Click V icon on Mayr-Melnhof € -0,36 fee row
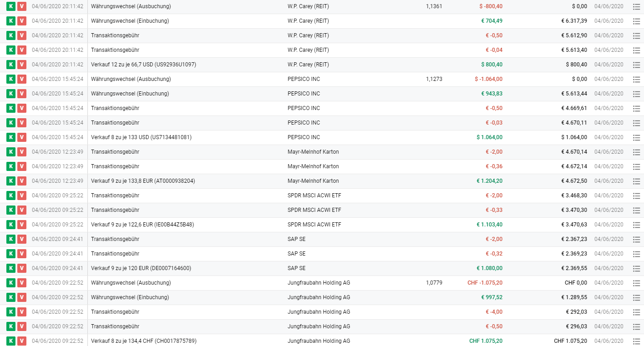Viewport: 644px width, 346px height. coord(22,166)
